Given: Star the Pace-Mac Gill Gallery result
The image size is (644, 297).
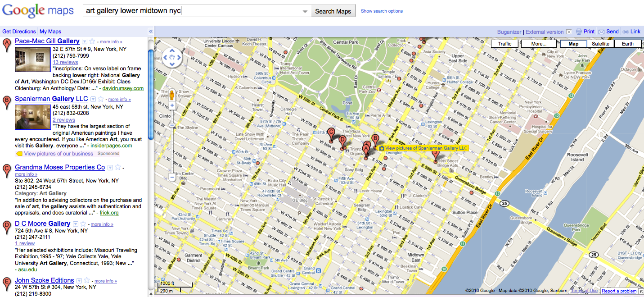Looking at the screenshot, I should [x=92, y=41].
